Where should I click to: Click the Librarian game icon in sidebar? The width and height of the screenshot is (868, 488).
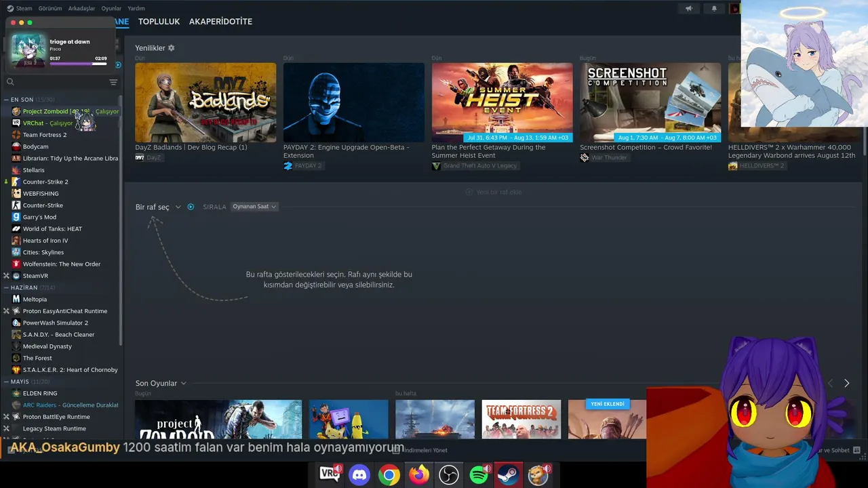[16, 158]
